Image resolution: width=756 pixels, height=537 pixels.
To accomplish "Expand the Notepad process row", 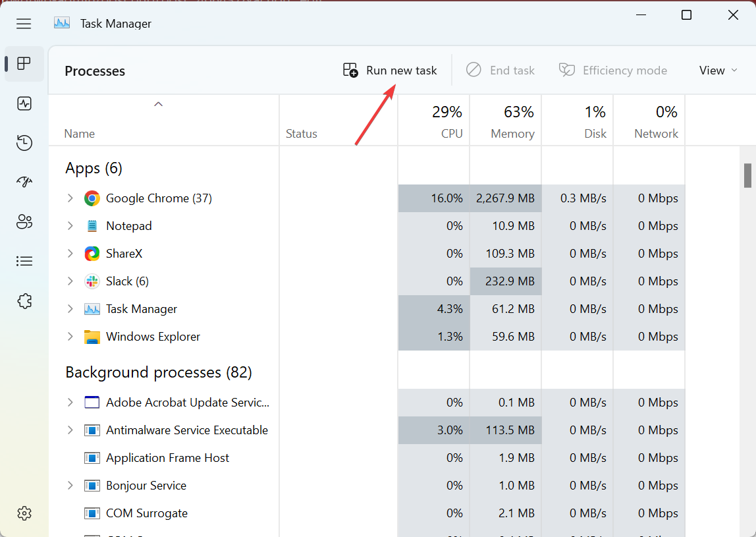I will [70, 226].
